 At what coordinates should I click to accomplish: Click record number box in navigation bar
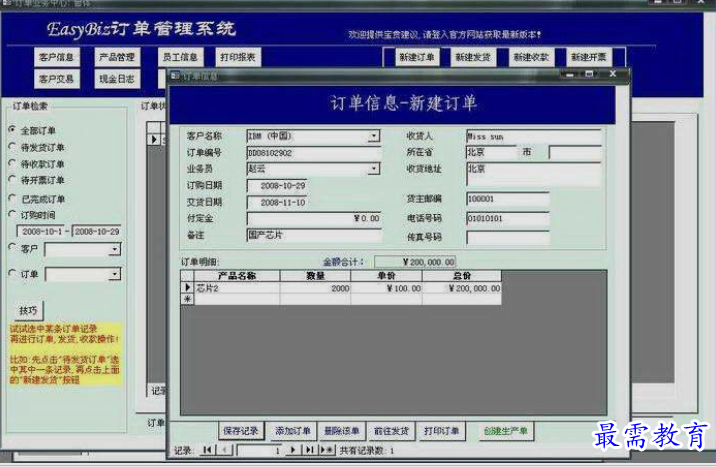(259, 451)
